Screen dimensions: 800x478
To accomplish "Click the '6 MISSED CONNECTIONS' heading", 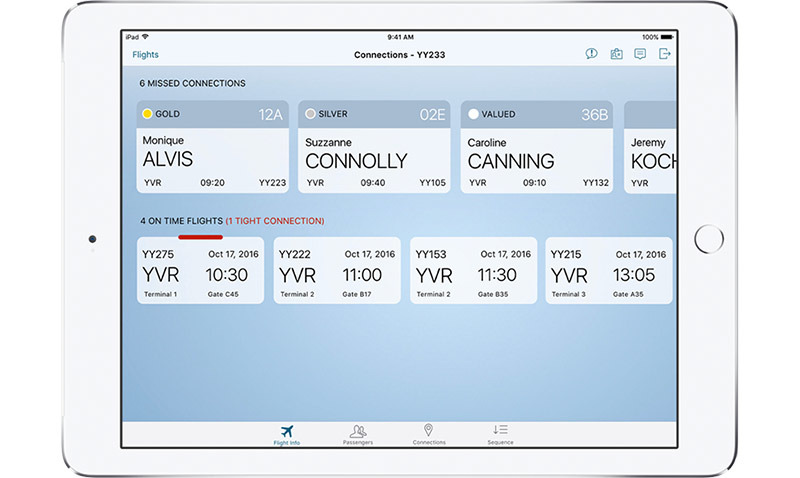I will click(192, 83).
